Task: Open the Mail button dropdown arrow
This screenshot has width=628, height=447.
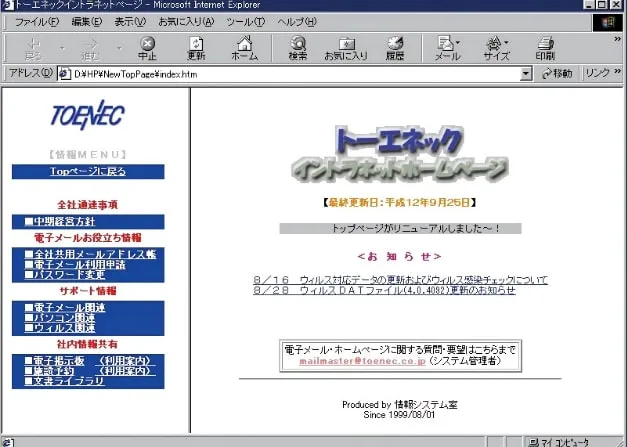Action: (x=457, y=42)
